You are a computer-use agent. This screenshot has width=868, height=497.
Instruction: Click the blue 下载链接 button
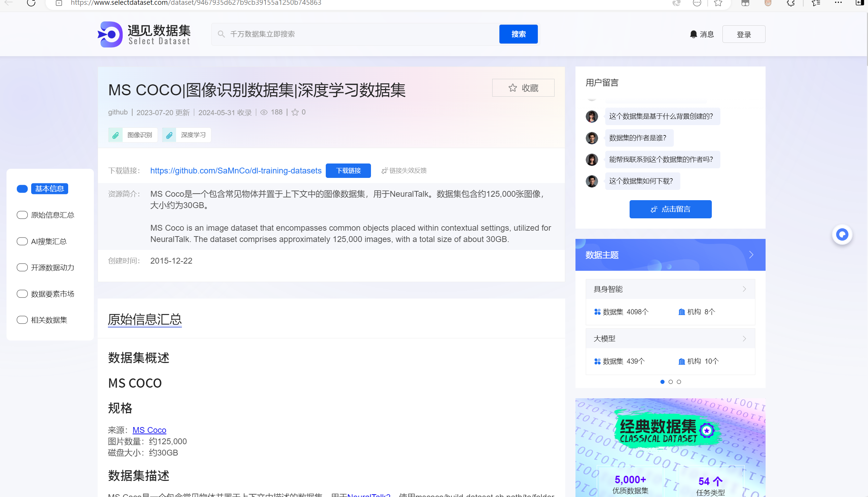pyautogui.click(x=348, y=171)
